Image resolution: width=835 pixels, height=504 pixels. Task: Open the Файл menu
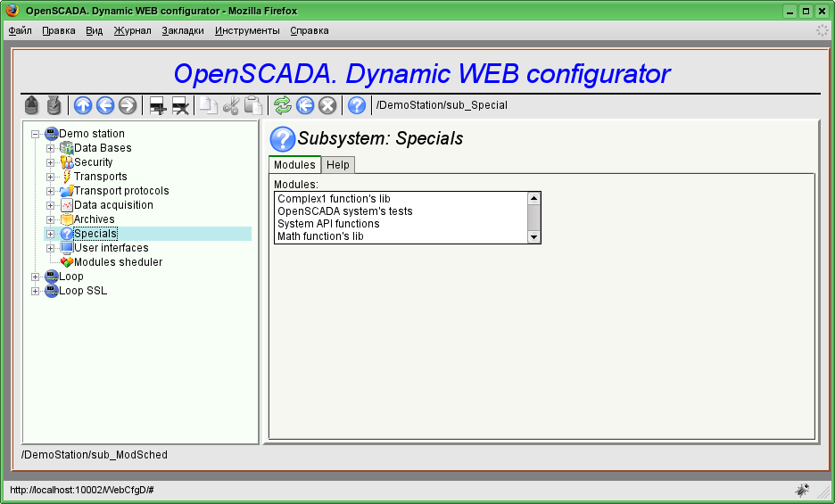coord(21,31)
